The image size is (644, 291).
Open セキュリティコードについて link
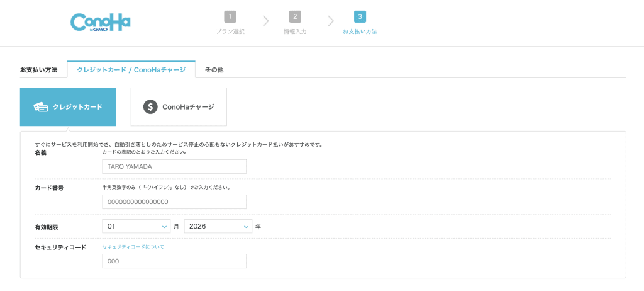[134, 247]
